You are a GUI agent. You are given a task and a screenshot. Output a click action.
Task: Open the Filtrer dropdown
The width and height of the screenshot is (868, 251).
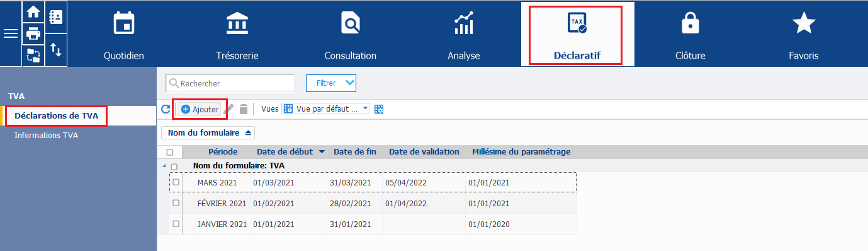331,83
